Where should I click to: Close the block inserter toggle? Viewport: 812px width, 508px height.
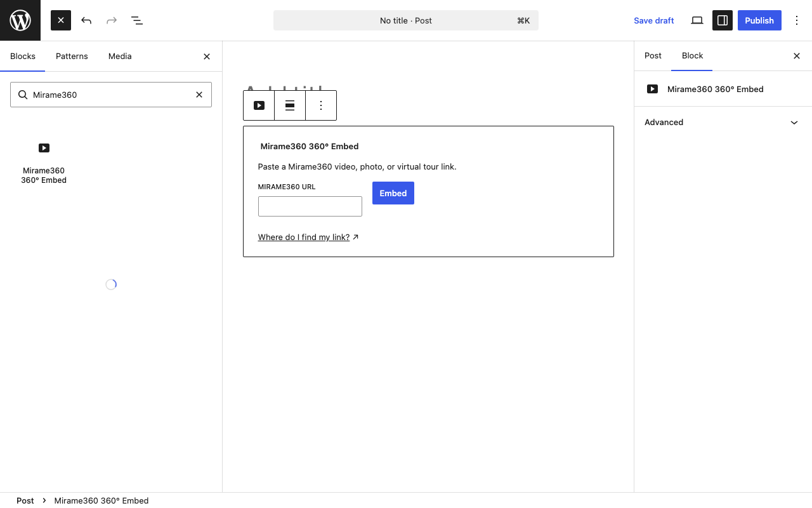pos(61,20)
